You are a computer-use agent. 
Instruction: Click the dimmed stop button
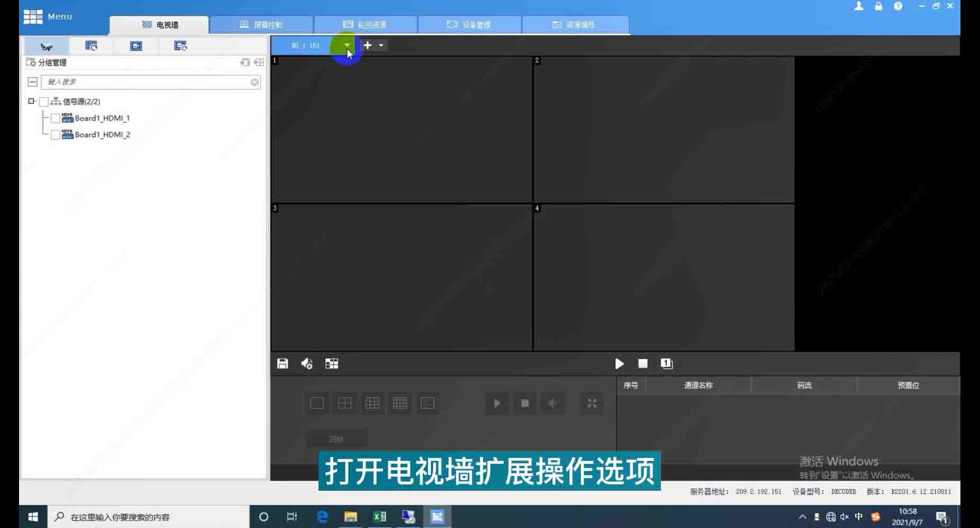point(525,404)
